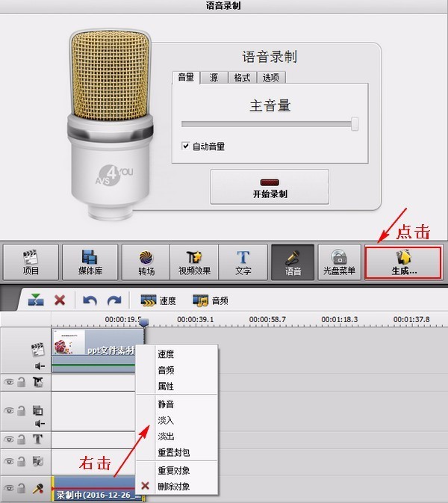Open the 媒体库 media library panel
This screenshot has height=503, width=448.
(x=90, y=262)
